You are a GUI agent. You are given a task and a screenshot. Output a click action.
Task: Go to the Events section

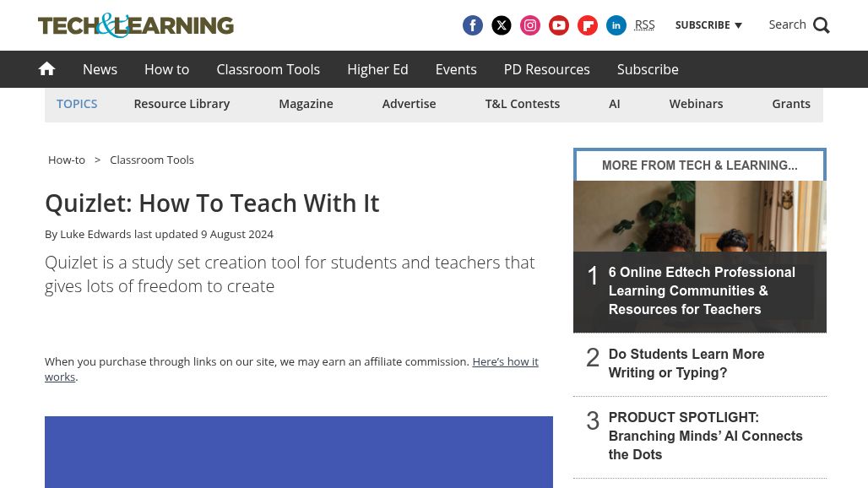(x=456, y=69)
